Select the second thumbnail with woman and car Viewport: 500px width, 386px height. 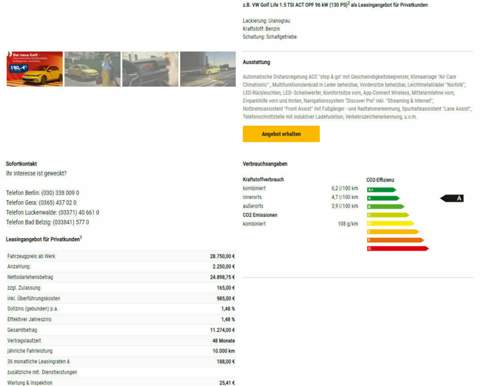[93, 69]
